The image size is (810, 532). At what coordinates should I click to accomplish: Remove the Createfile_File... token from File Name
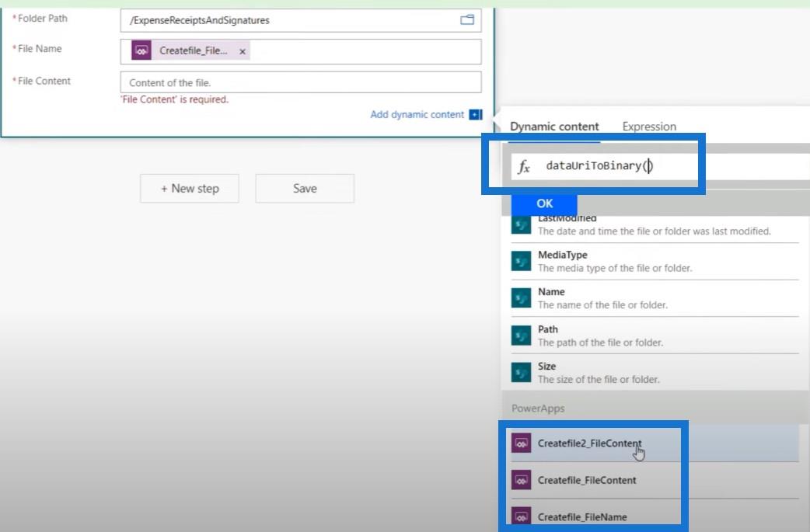[243, 51]
